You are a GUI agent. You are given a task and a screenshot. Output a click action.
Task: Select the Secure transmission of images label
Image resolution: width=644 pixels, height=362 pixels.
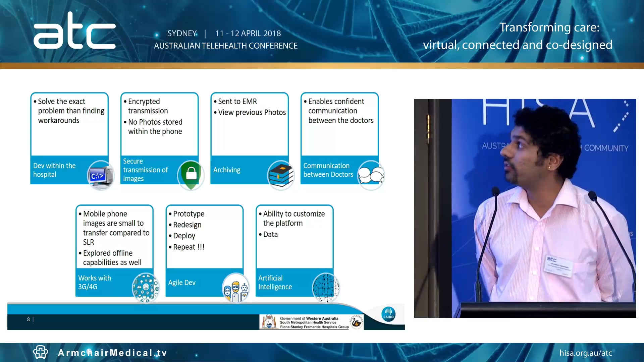pyautogui.click(x=145, y=170)
